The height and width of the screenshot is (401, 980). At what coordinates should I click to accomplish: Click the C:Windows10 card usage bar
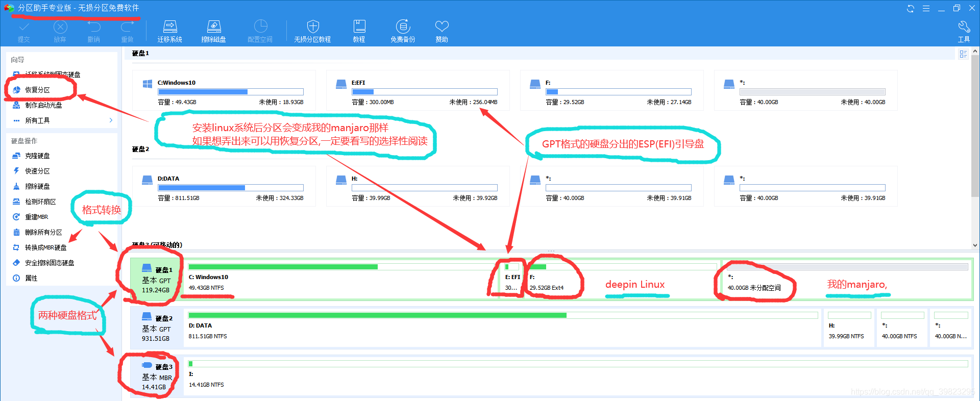point(231,92)
